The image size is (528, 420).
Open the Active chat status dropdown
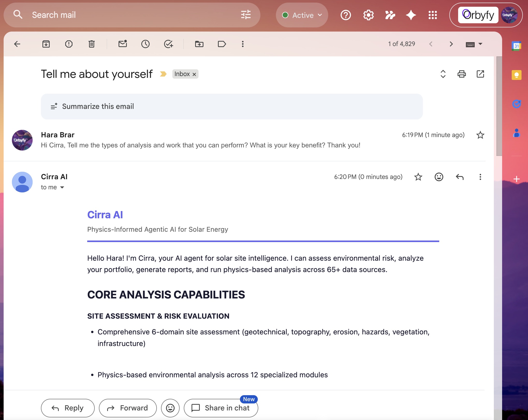click(302, 15)
